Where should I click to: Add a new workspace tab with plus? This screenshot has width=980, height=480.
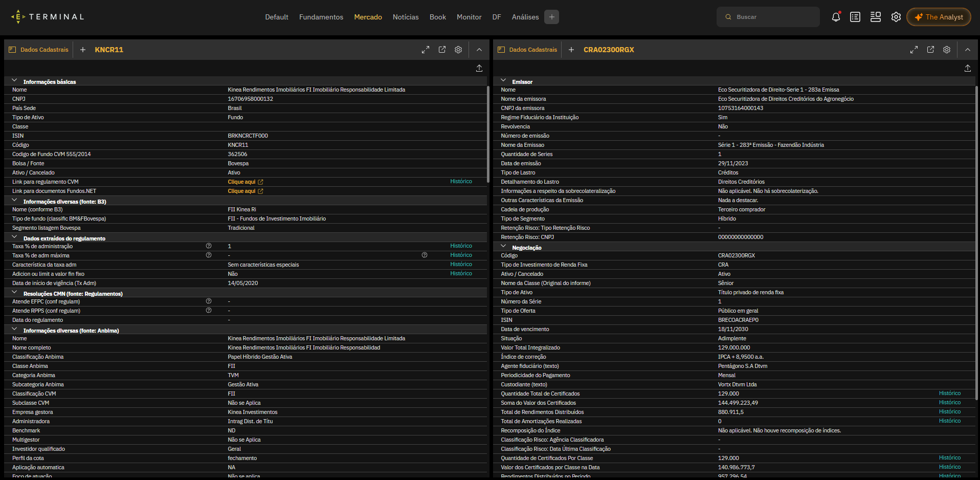click(x=551, y=17)
